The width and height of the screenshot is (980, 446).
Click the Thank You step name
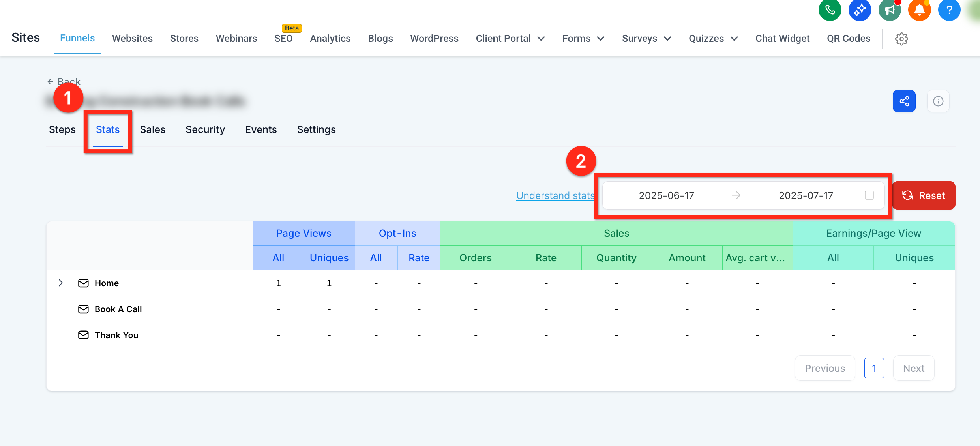pos(116,335)
